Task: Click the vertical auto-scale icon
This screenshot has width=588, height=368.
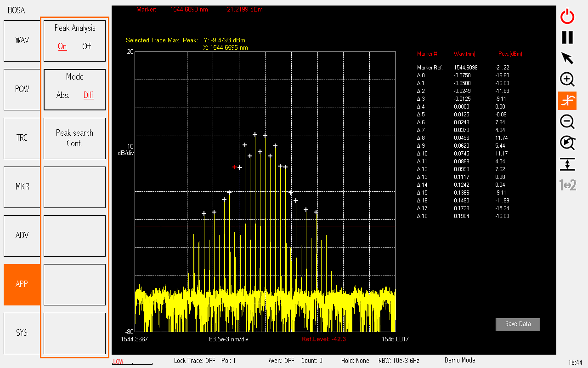Action: pos(567,164)
